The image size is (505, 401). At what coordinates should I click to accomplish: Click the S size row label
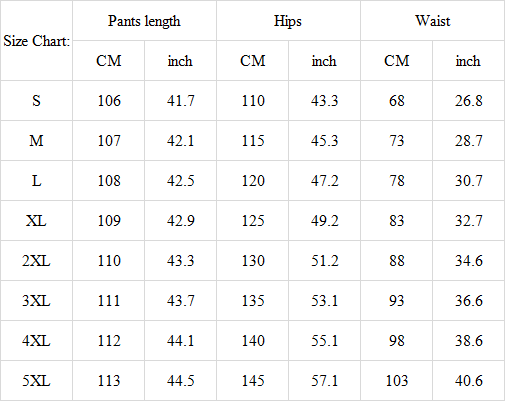click(36, 100)
